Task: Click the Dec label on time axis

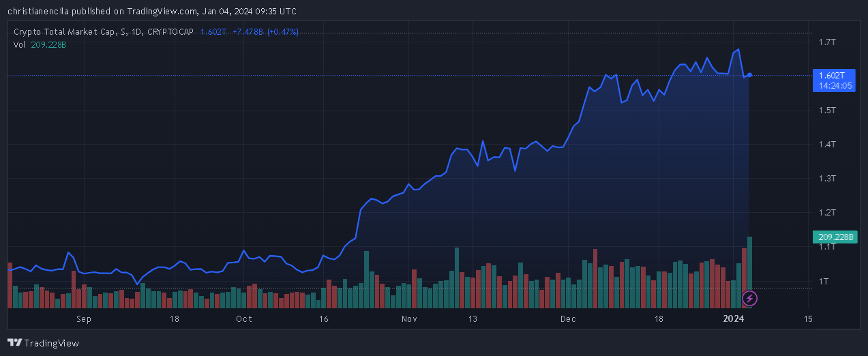Action: tap(568, 318)
